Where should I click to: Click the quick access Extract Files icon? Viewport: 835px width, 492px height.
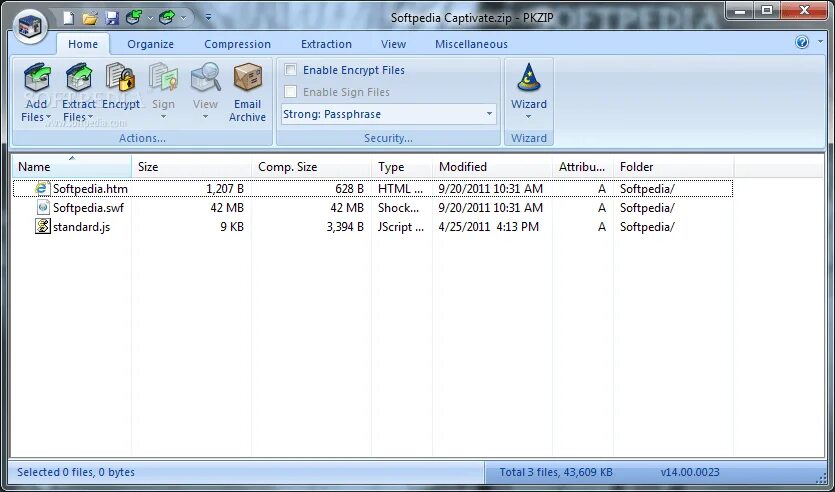pos(167,18)
